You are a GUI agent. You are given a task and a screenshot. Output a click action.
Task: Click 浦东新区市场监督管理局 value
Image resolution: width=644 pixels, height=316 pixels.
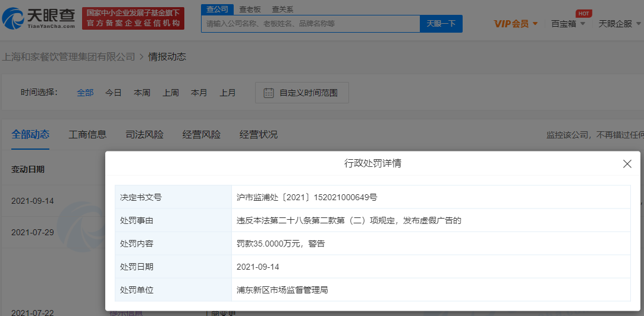tap(282, 290)
